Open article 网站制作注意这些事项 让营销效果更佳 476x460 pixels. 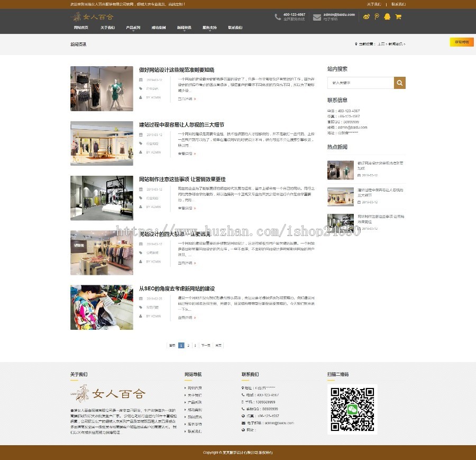point(182,179)
